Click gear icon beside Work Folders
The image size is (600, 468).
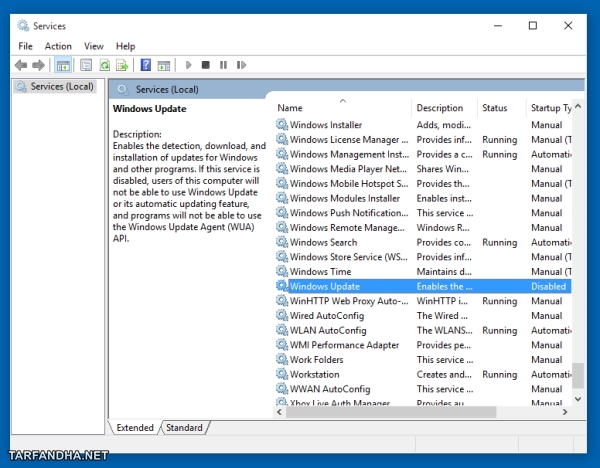click(x=282, y=359)
